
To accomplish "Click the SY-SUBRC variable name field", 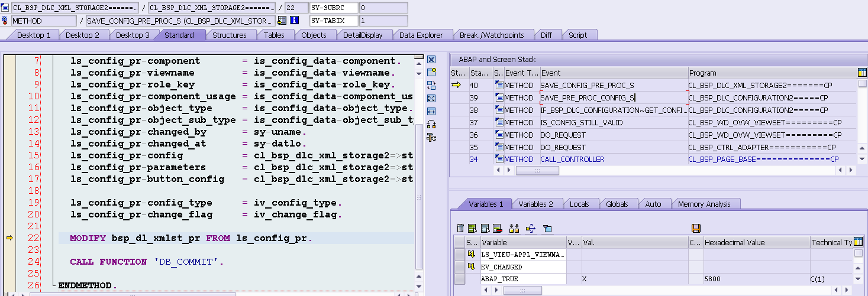I will [x=334, y=8].
